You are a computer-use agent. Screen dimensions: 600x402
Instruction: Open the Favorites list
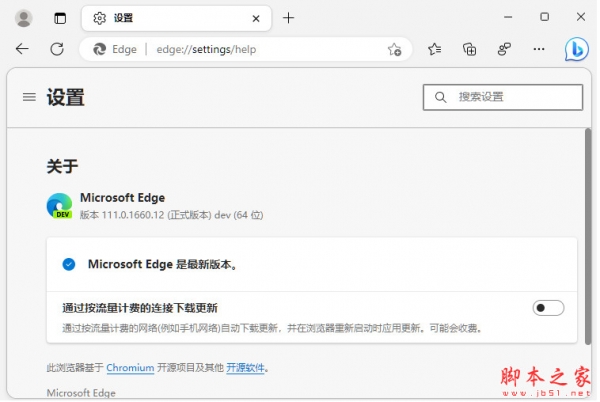point(435,49)
